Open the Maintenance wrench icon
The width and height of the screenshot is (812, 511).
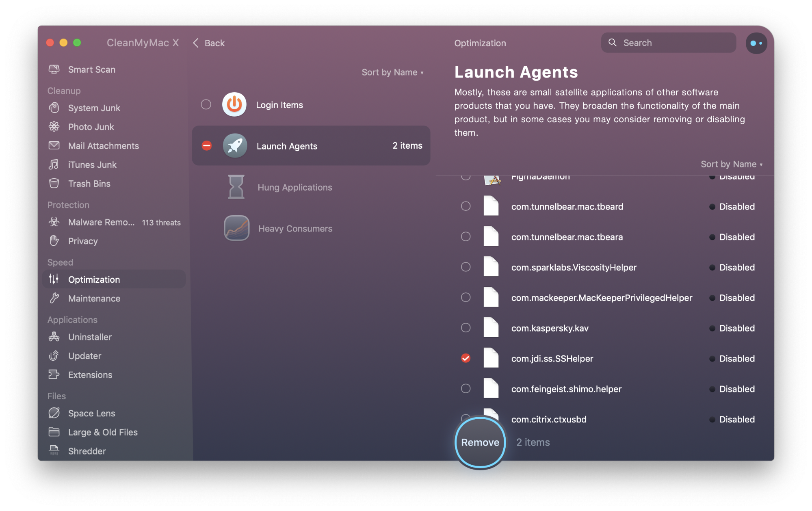54,298
